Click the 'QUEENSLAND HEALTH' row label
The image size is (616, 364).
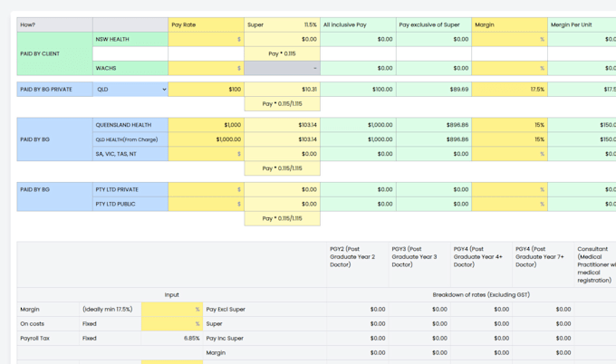click(x=123, y=125)
